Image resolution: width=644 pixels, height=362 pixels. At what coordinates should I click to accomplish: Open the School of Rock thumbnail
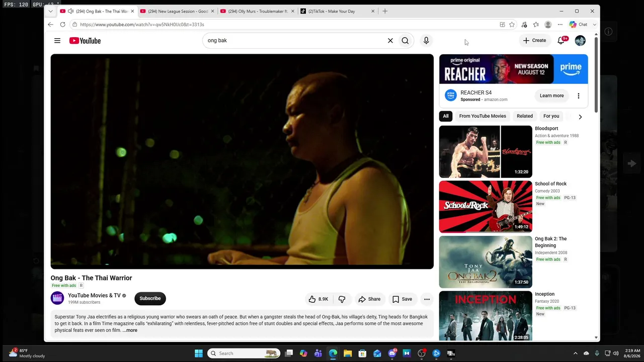click(486, 207)
